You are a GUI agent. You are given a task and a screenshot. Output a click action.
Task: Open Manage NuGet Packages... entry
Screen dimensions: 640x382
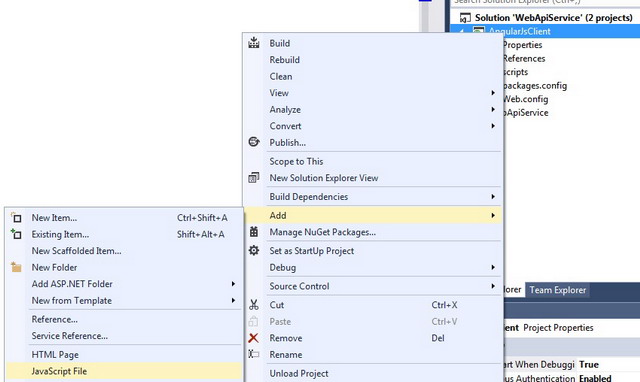point(373,232)
